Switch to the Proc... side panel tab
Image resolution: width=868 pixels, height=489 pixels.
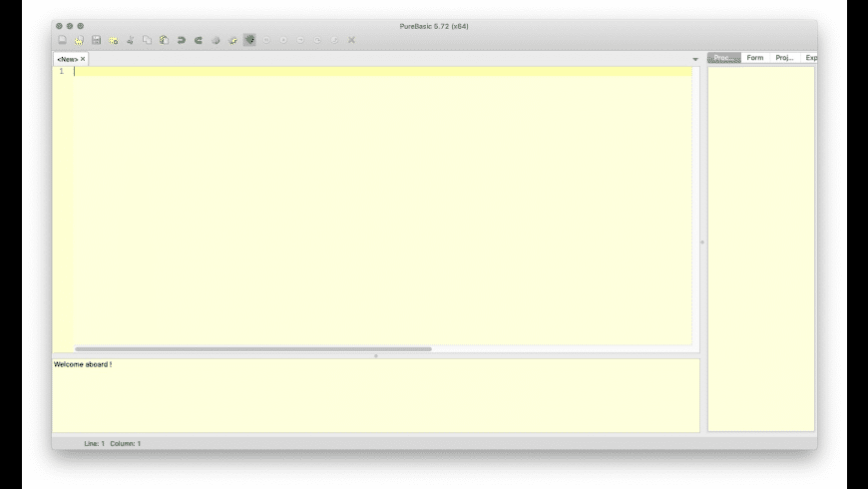[x=724, y=58]
